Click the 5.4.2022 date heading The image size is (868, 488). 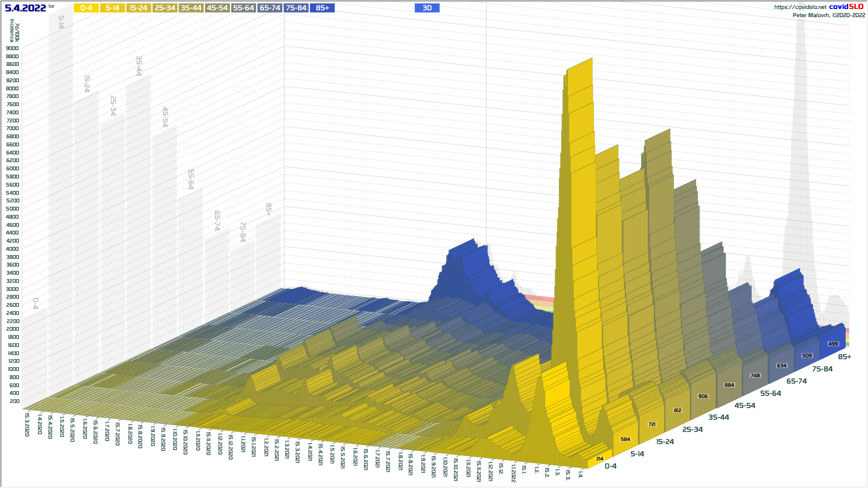(25, 8)
